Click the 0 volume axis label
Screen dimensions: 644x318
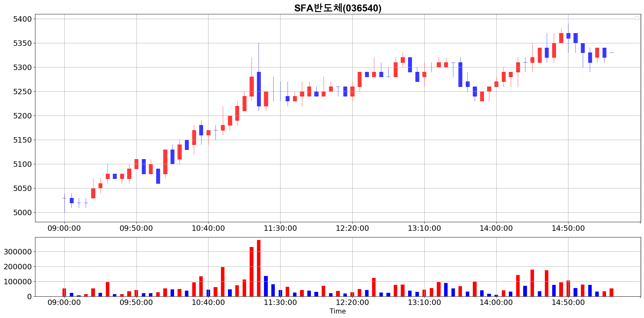click(x=30, y=297)
